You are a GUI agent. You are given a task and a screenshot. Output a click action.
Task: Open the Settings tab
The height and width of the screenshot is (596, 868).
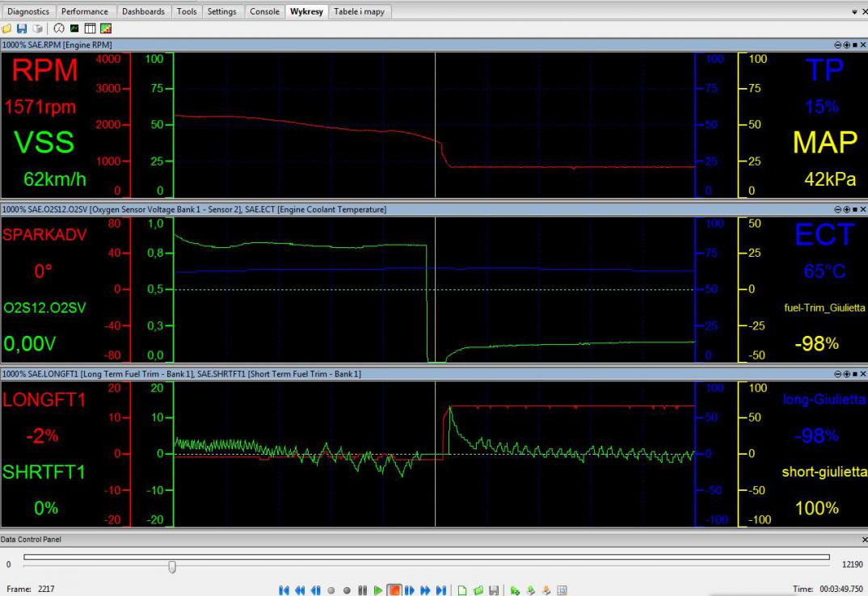pyautogui.click(x=221, y=11)
